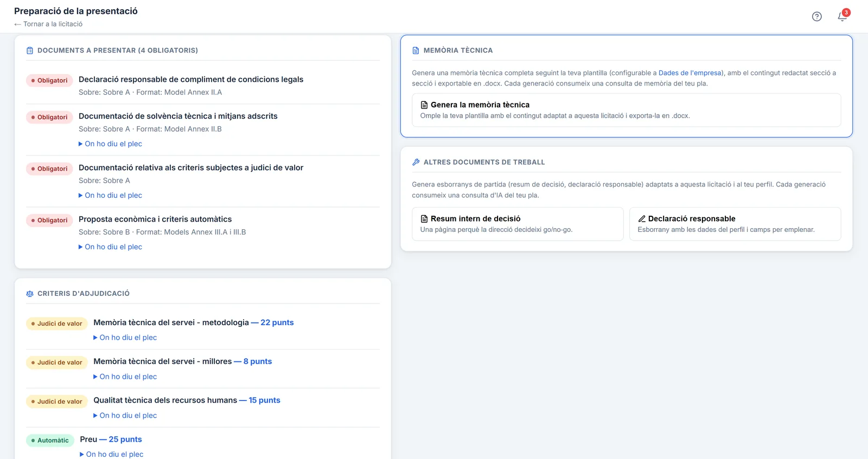This screenshot has height=459, width=868.
Task: Open the Dades de l'empresa link
Action: [690, 73]
